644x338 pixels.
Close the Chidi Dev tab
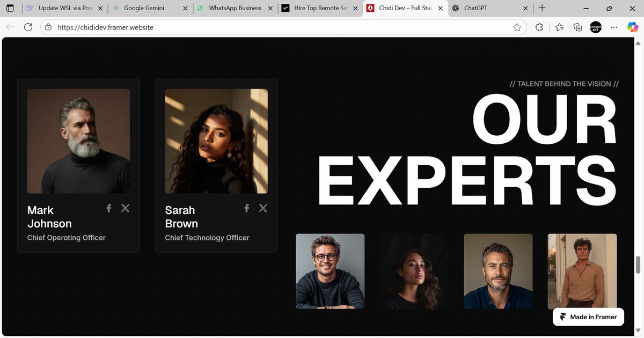pyautogui.click(x=441, y=8)
